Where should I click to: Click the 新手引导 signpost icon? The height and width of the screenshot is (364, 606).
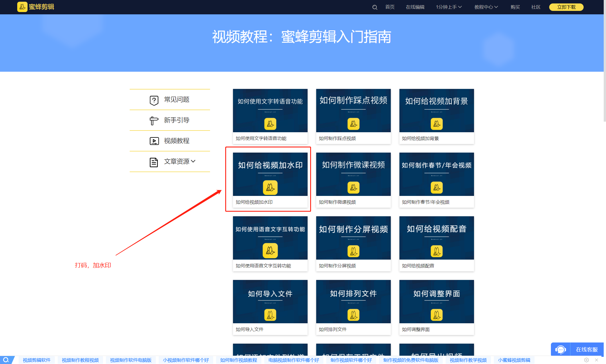coord(154,120)
